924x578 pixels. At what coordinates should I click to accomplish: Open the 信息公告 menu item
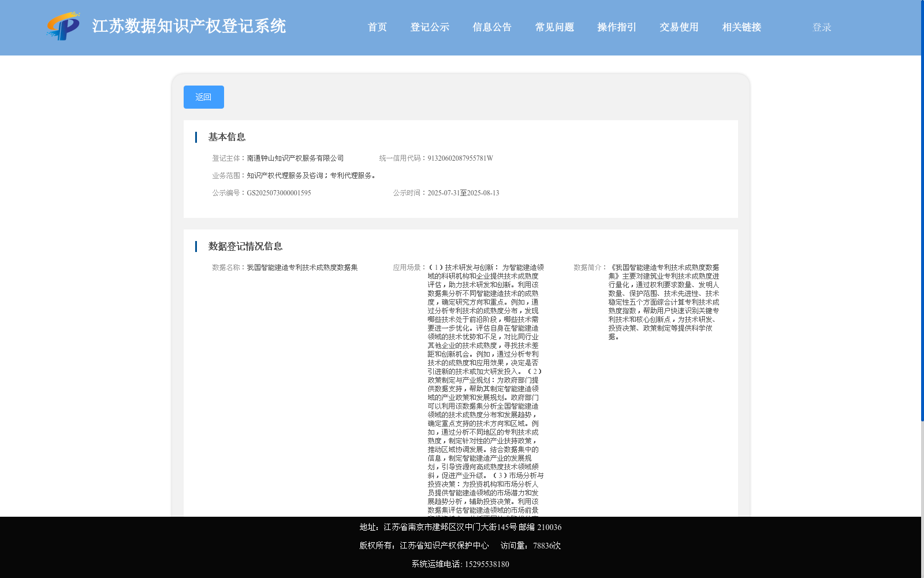[x=492, y=27]
